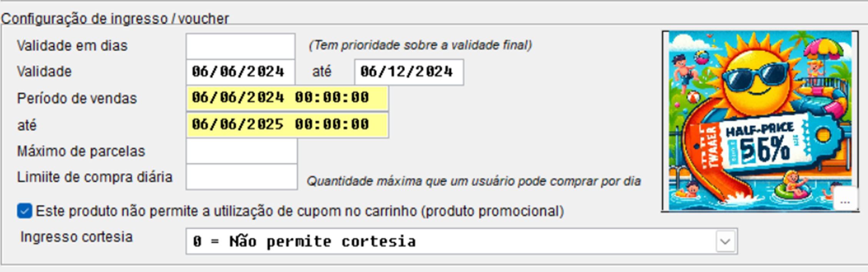Click the "Validade em dias" label
The height and width of the screenshot is (272, 868).
point(72,46)
